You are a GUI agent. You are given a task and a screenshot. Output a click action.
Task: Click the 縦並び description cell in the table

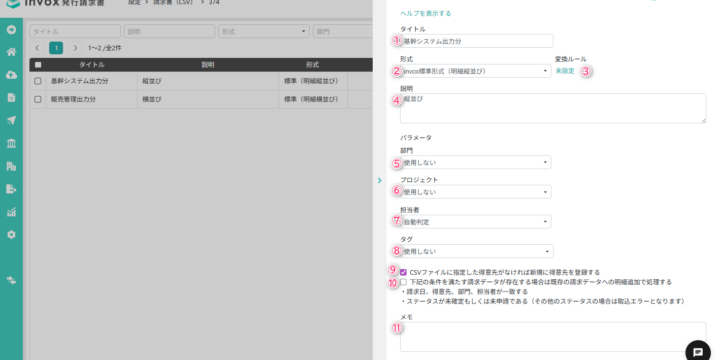[x=208, y=81]
